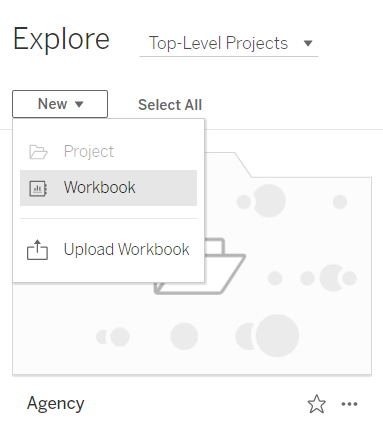
Task: Click the New button label
Action: pyautogui.click(x=53, y=104)
